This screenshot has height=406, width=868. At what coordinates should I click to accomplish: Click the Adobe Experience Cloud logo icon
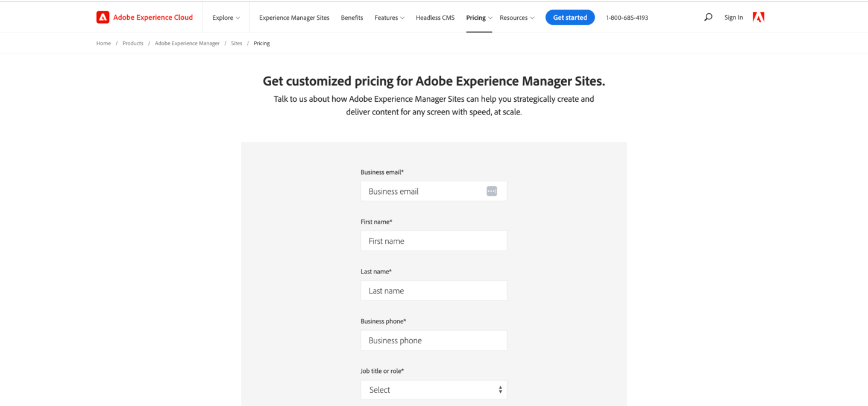click(x=103, y=17)
